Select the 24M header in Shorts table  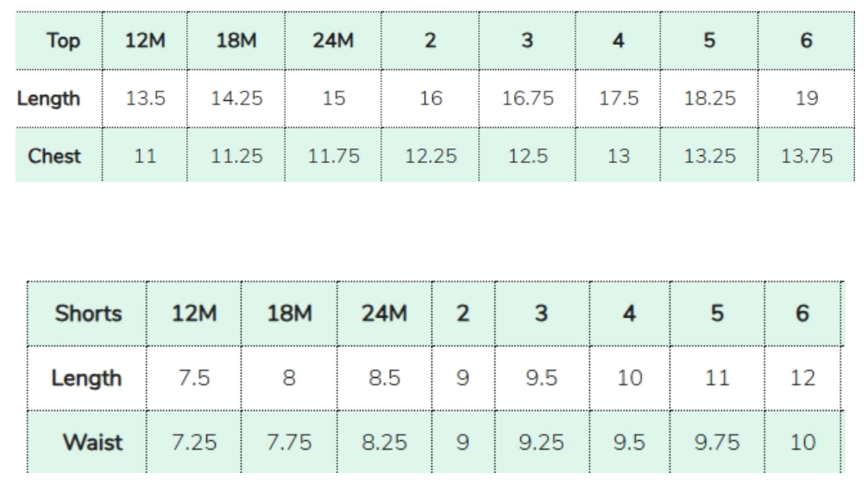[384, 313]
